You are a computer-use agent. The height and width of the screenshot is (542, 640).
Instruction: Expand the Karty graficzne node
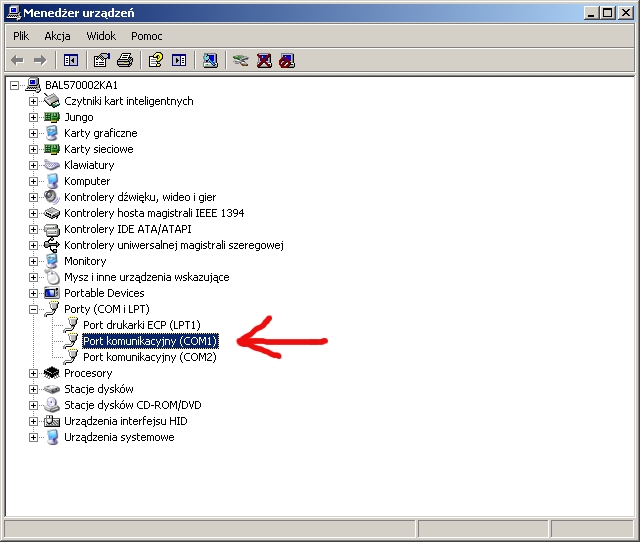click(x=34, y=133)
